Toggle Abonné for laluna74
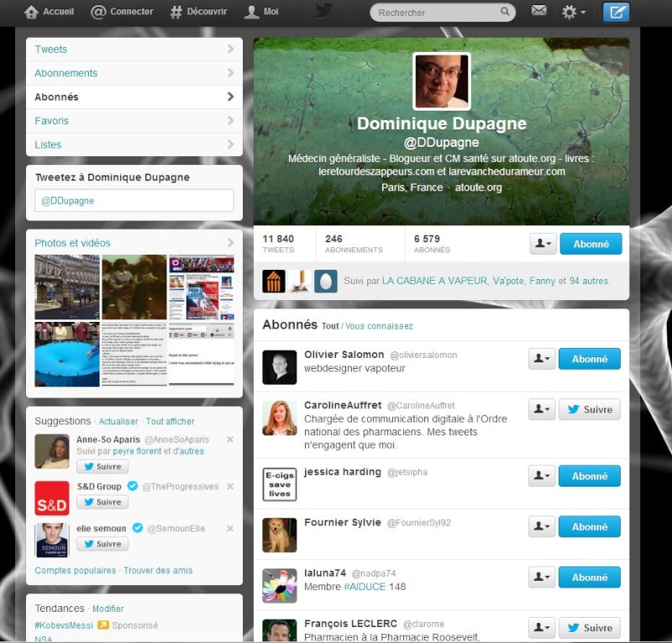The width and height of the screenshot is (672, 643). (x=590, y=577)
